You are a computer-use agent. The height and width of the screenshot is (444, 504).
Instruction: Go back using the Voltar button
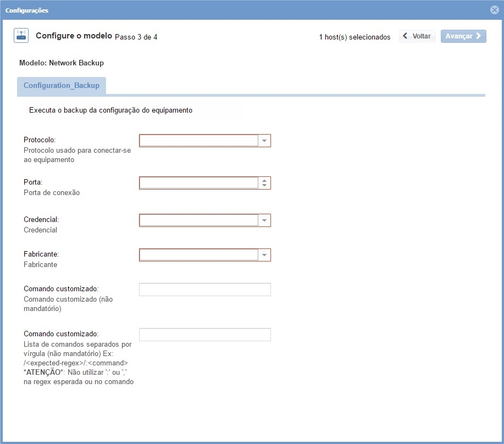click(x=417, y=36)
